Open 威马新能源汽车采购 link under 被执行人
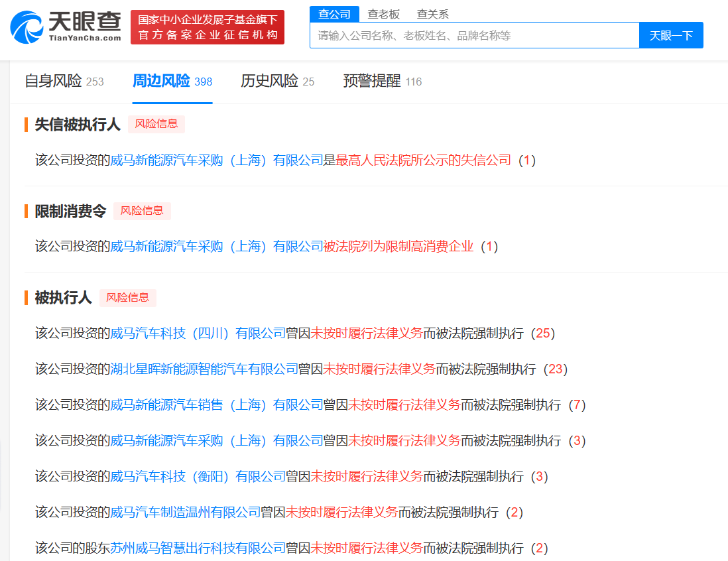 click(216, 441)
